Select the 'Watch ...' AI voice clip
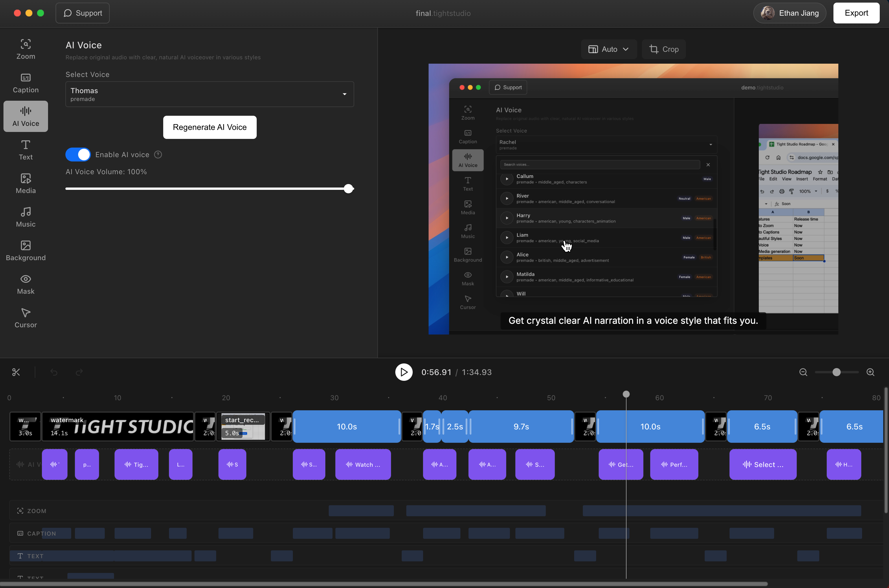Viewport: 889px width, 588px height. click(x=363, y=464)
